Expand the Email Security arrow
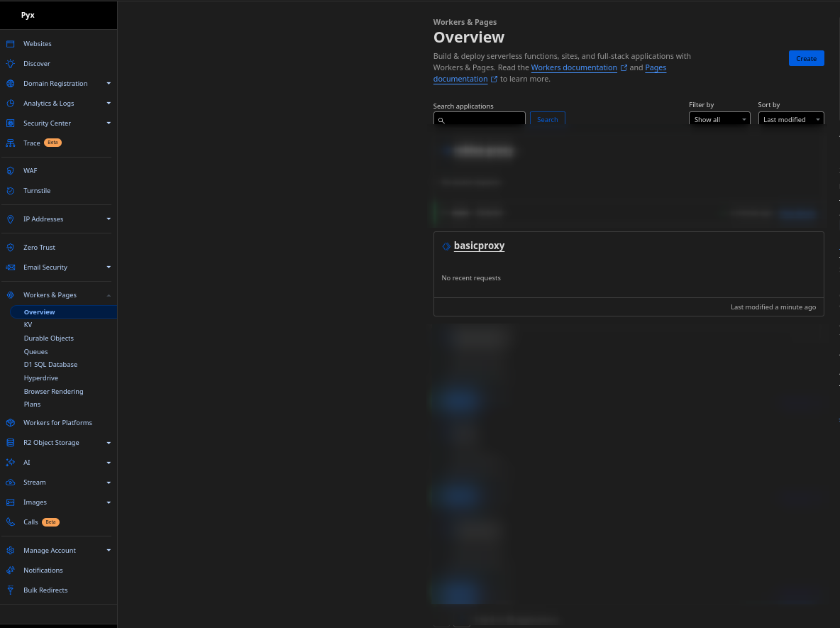840x628 pixels. pos(109,268)
